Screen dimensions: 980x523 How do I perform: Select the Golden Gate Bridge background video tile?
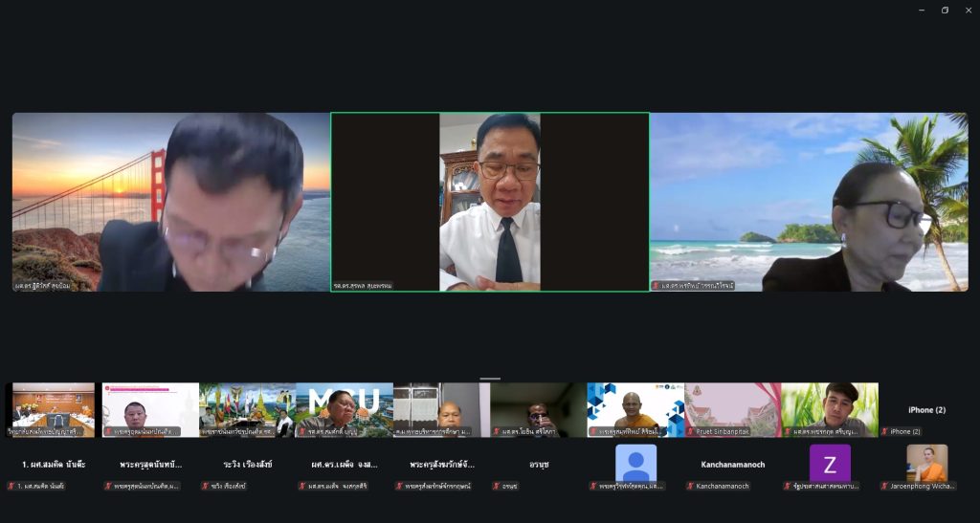170,202
